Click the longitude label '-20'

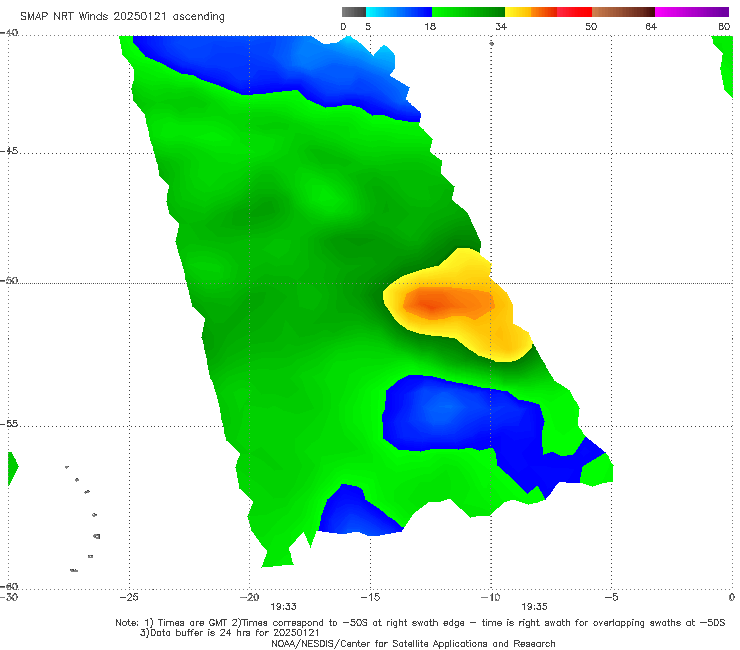coord(249,597)
